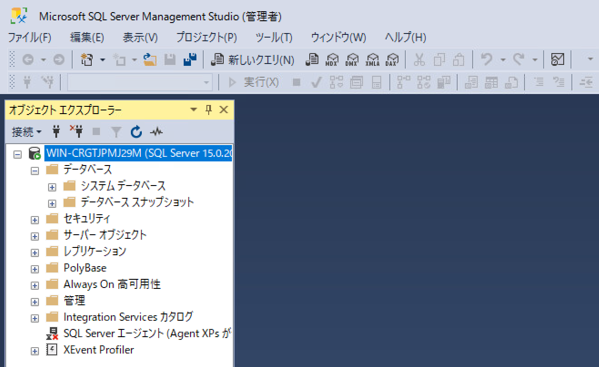Open the ツール(T) menu
This screenshot has width=599, height=367.
point(274,37)
